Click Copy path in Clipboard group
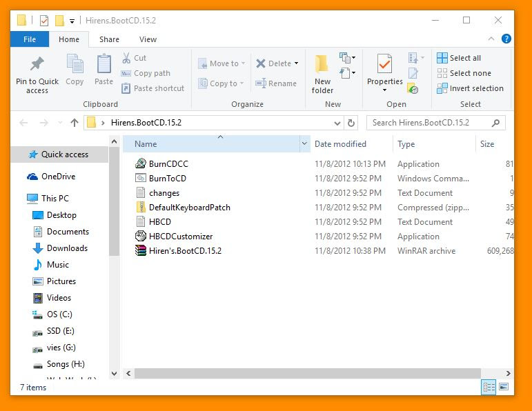This screenshot has width=532, height=411. (x=146, y=73)
